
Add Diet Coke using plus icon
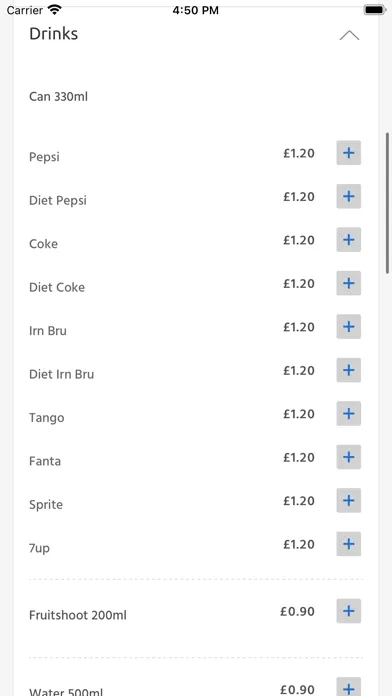point(348,283)
